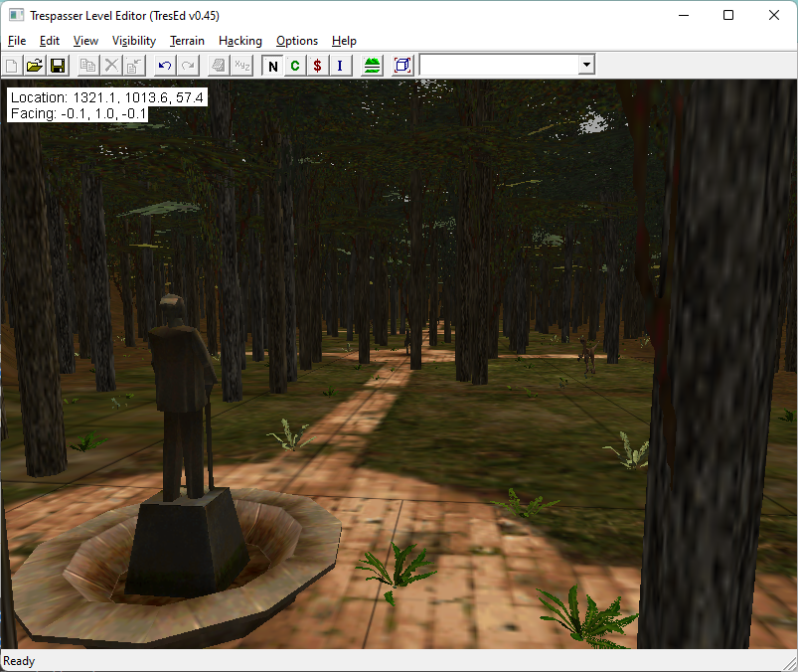Open the toolbar object dropdown arrow
The height and width of the screenshot is (672, 798).
(x=586, y=65)
